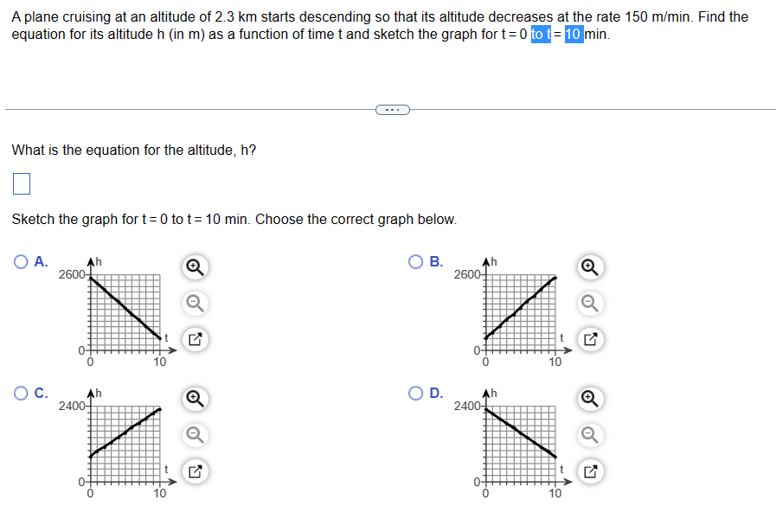Open graph A in a new window via external-link icon

click(x=194, y=340)
